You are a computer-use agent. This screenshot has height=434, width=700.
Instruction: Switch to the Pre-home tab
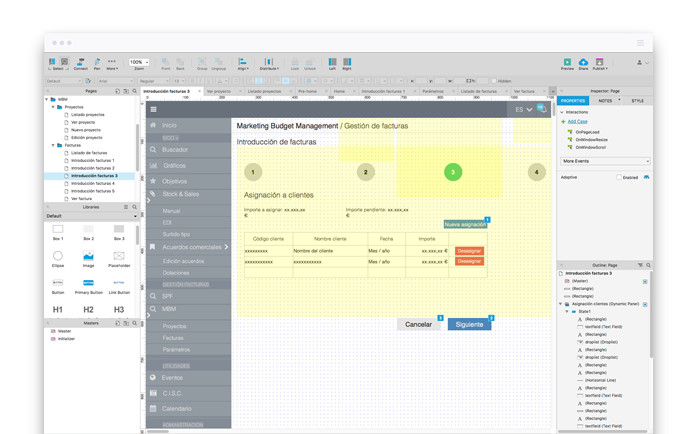(x=307, y=91)
